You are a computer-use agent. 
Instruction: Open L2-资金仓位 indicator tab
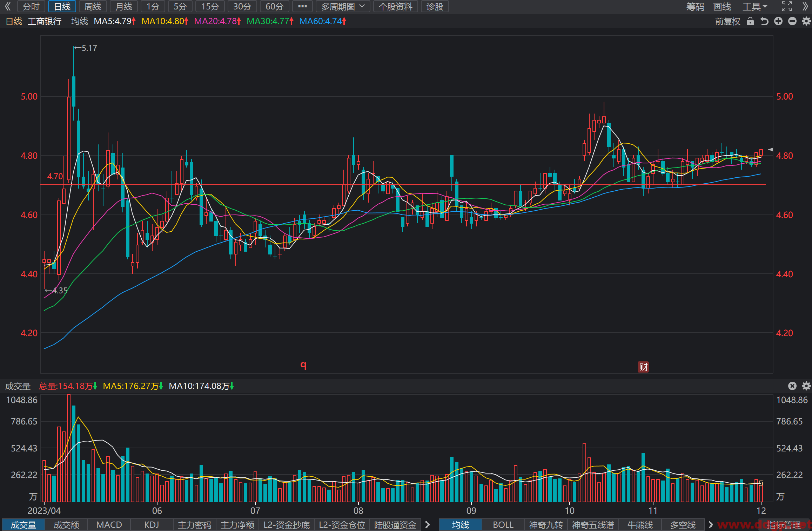342,525
